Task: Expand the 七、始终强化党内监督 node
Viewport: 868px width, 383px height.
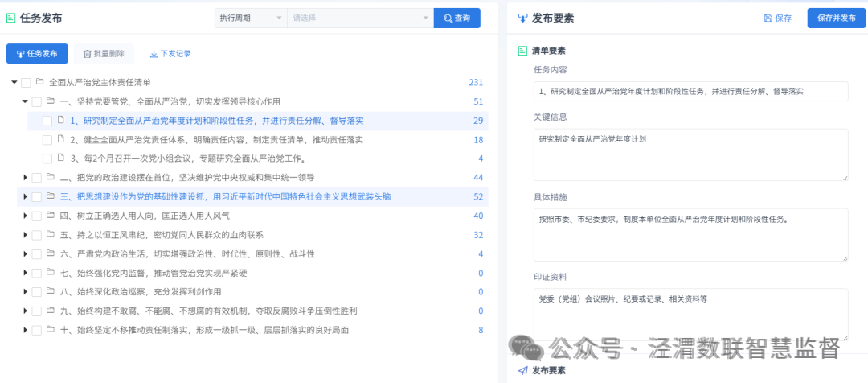Action: 25,273
